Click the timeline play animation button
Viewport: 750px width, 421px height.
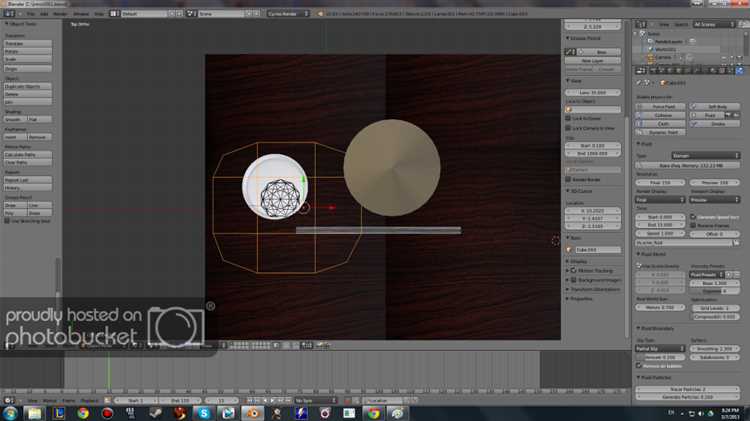pos(273,400)
